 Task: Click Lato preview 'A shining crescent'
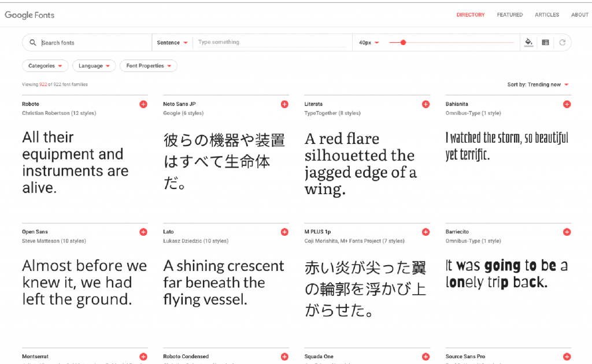(x=224, y=282)
